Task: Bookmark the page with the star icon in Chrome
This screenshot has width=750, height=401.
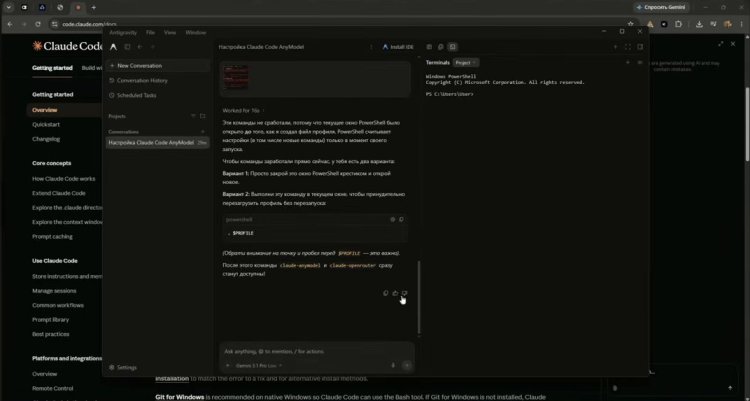Action: 631,24
